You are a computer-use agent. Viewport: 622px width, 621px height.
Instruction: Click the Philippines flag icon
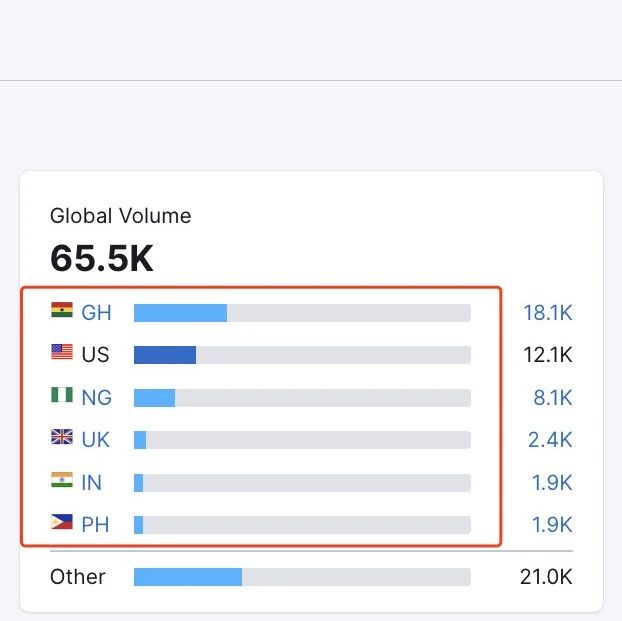[x=62, y=523]
